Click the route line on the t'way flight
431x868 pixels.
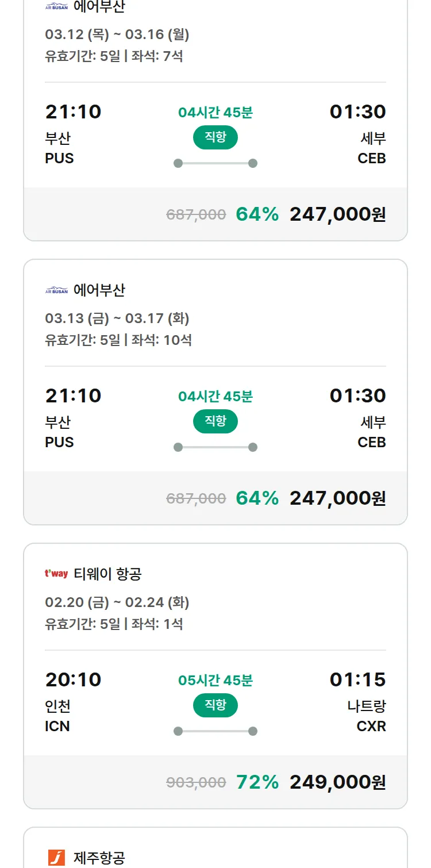pyautogui.click(x=215, y=731)
